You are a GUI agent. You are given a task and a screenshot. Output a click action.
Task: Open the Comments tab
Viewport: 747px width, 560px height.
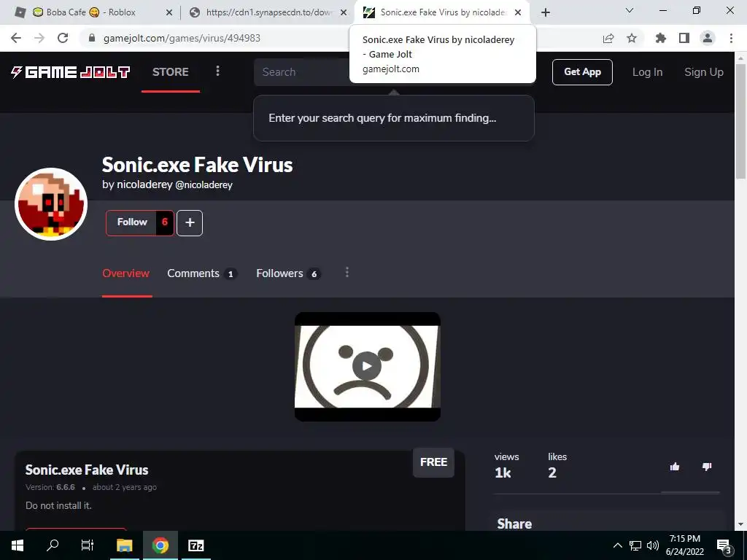point(202,273)
